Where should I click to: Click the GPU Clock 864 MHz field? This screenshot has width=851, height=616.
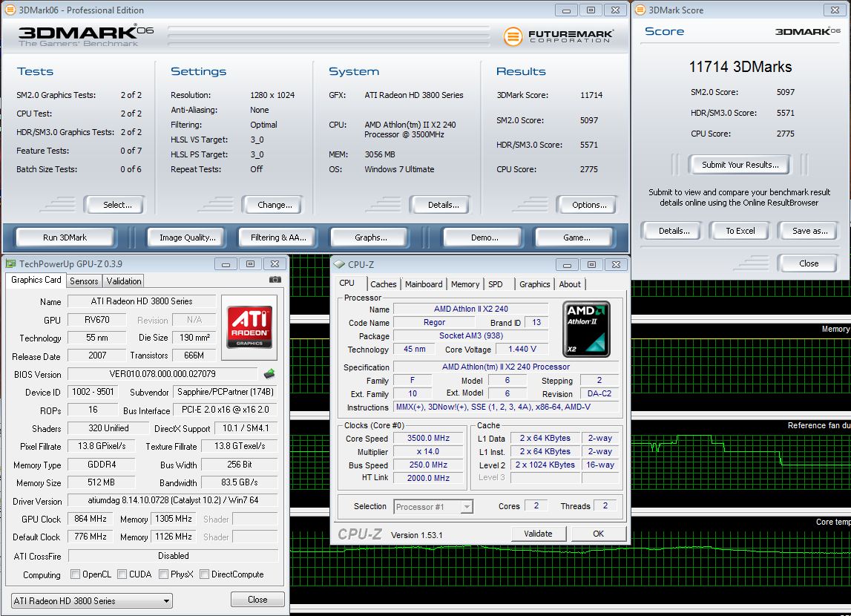90,519
